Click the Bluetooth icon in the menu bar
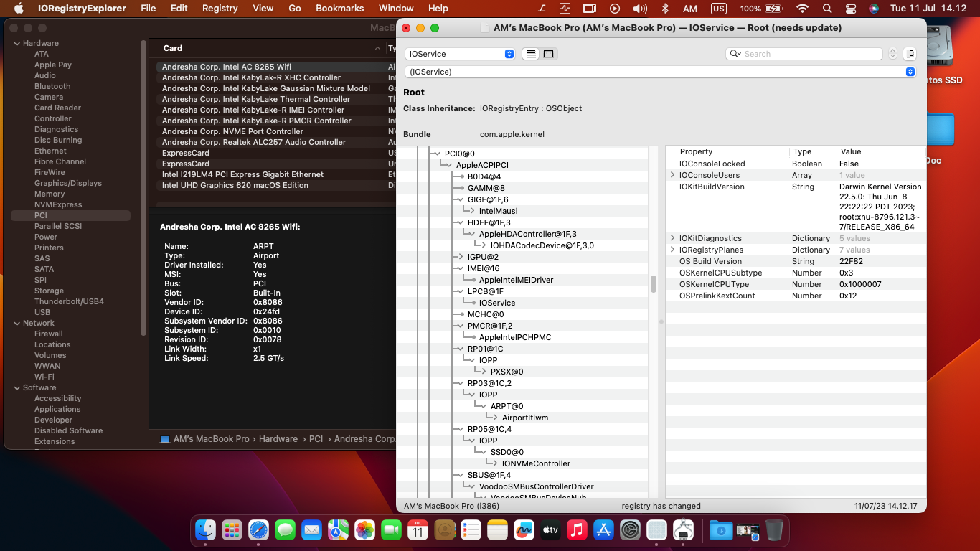This screenshot has width=980, height=551. tap(665, 9)
